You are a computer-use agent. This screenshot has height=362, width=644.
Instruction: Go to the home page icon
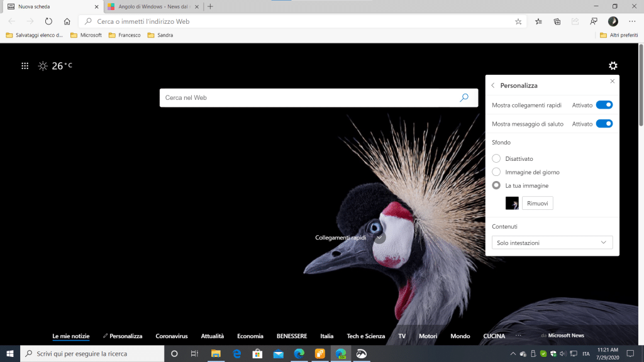tap(67, 21)
